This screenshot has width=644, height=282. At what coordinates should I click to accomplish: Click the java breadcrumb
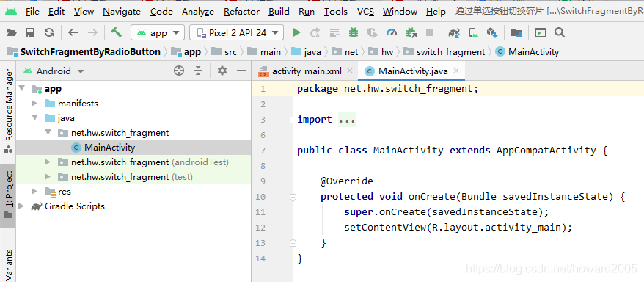[x=307, y=52]
